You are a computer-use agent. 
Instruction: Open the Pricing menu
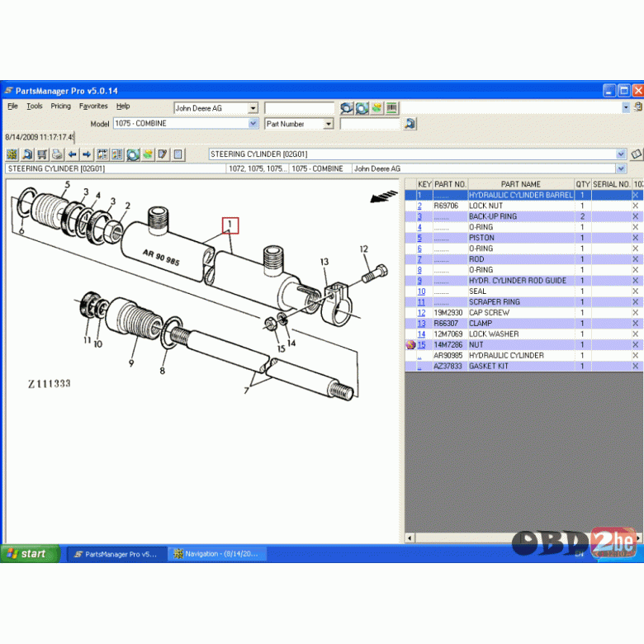[x=61, y=106]
